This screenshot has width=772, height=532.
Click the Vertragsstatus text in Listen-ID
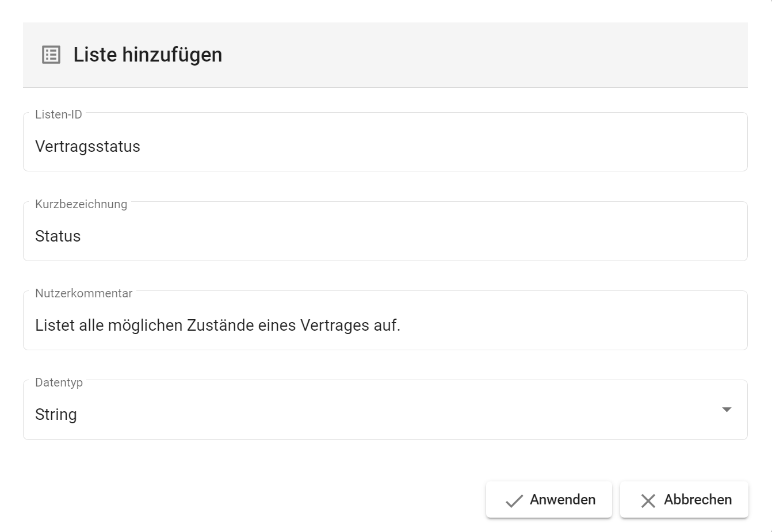[x=87, y=147]
